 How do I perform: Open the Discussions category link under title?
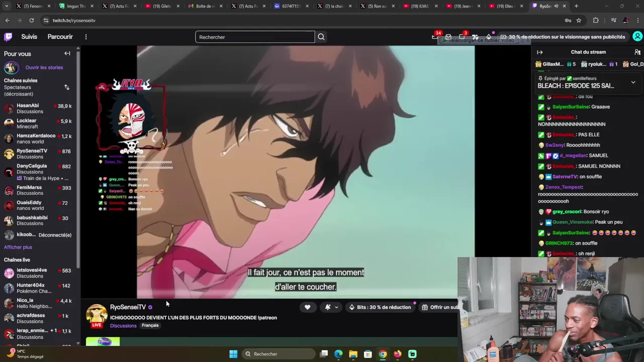[x=123, y=326]
